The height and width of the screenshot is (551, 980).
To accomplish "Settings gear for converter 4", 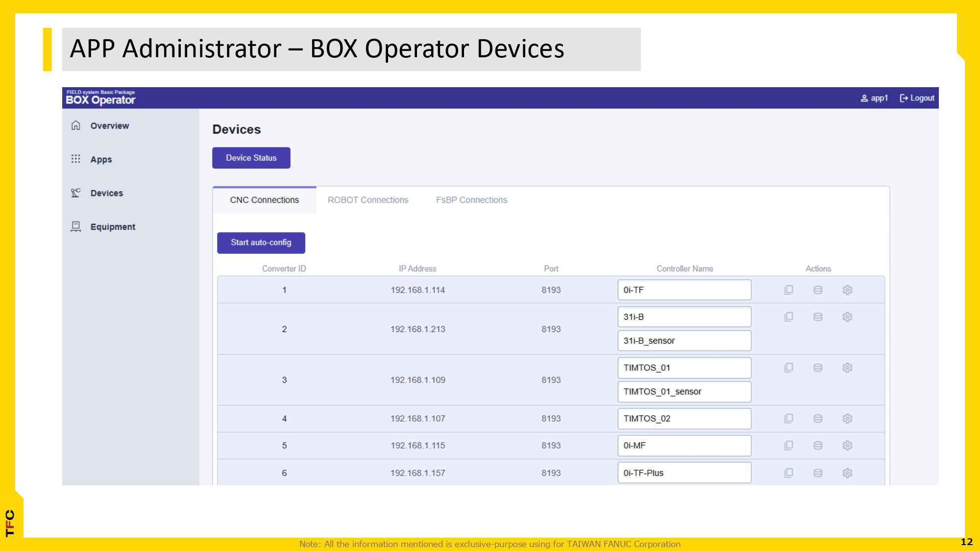I will [847, 419].
